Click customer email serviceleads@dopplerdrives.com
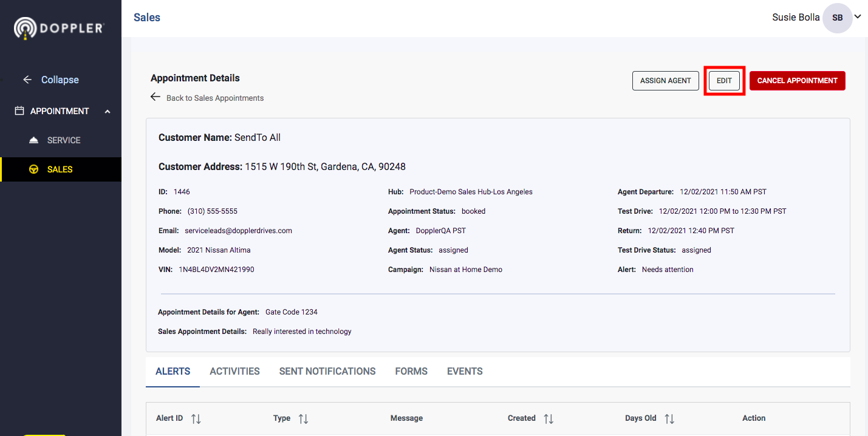868x436 pixels. point(239,231)
